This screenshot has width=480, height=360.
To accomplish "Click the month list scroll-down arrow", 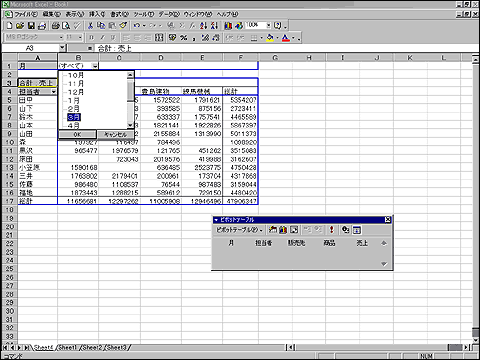I will click(x=130, y=125).
